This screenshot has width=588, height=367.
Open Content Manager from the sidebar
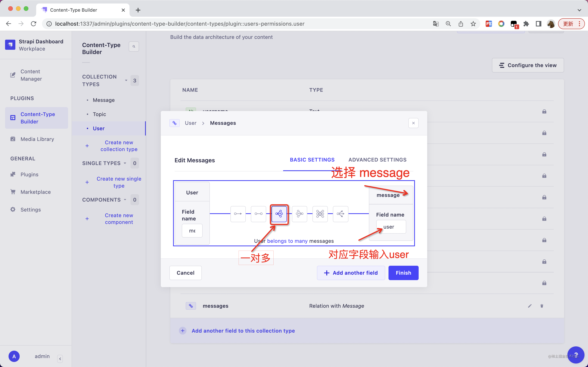tap(30, 75)
